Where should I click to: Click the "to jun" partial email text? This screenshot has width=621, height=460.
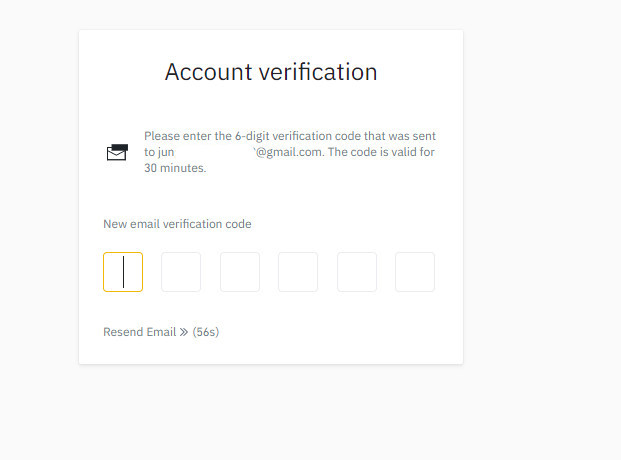(x=159, y=152)
